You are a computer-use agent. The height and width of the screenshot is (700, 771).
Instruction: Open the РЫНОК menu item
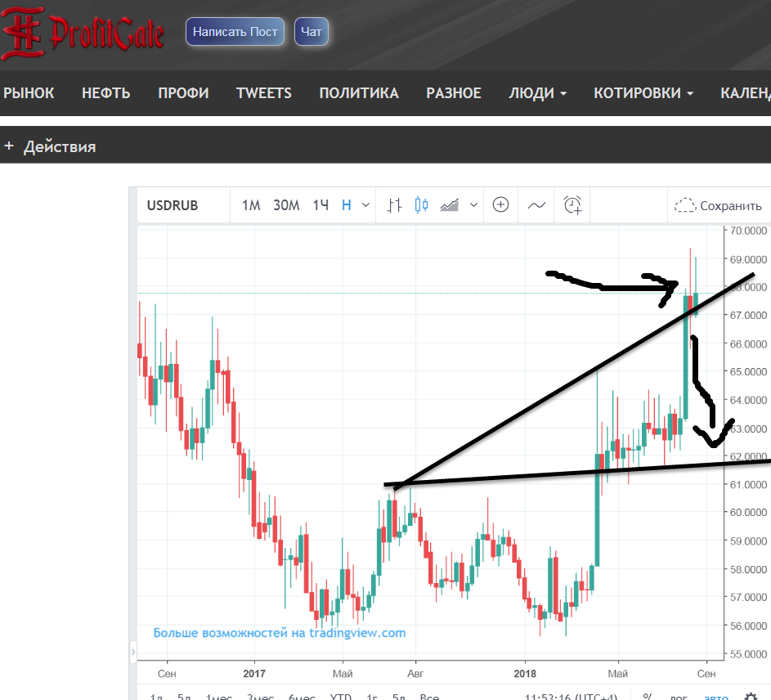pos(29,93)
